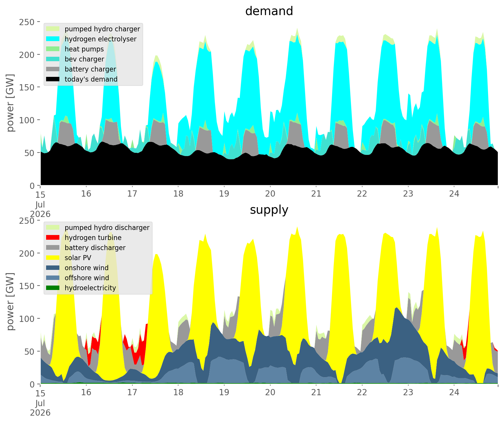The height and width of the screenshot is (423, 504).
Task: Click the bev charger legend color swatch
Action: coord(53,59)
